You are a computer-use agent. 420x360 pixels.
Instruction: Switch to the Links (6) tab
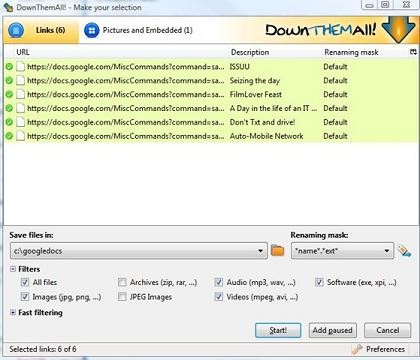(42, 30)
